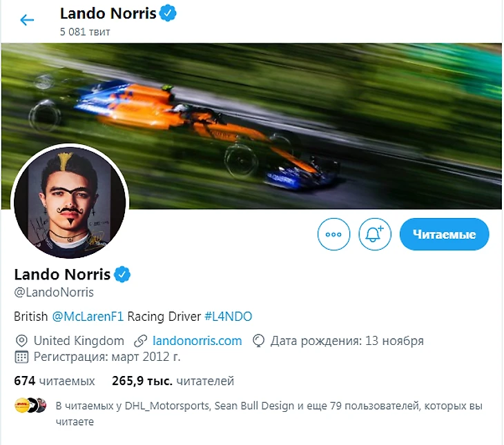Open the 674 читаемых following list

tap(55, 381)
